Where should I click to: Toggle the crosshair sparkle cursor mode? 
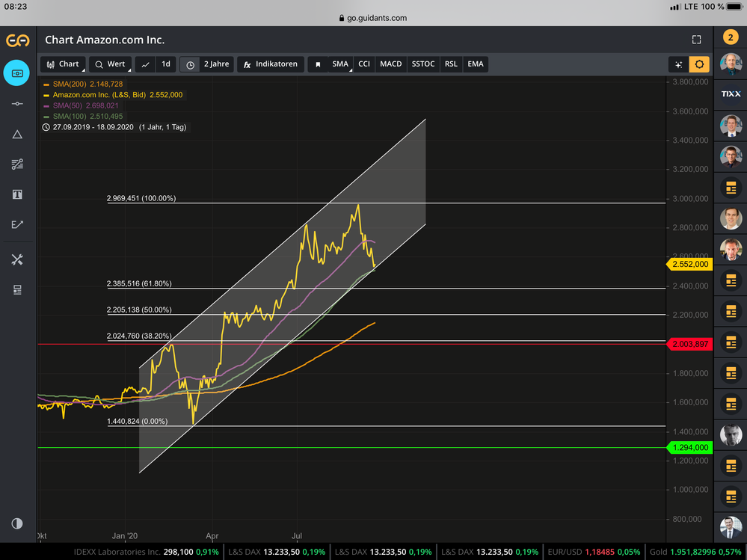point(678,64)
